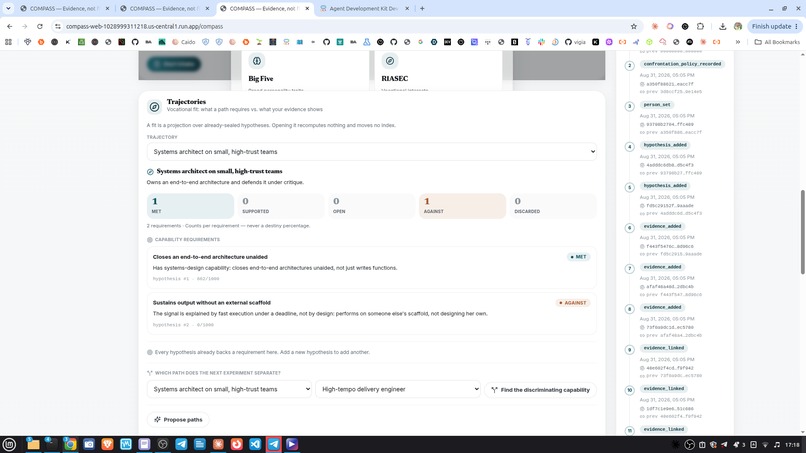
Task: Close the Agent Development Kit tab
Action: coord(407,9)
